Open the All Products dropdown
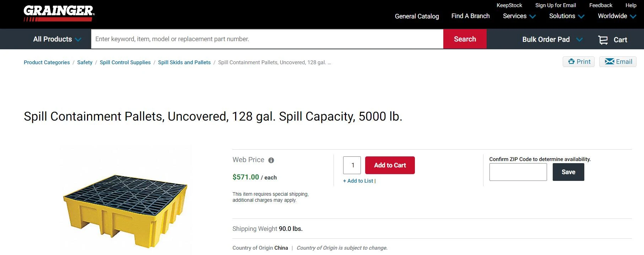This screenshot has height=255, width=644. pos(57,39)
